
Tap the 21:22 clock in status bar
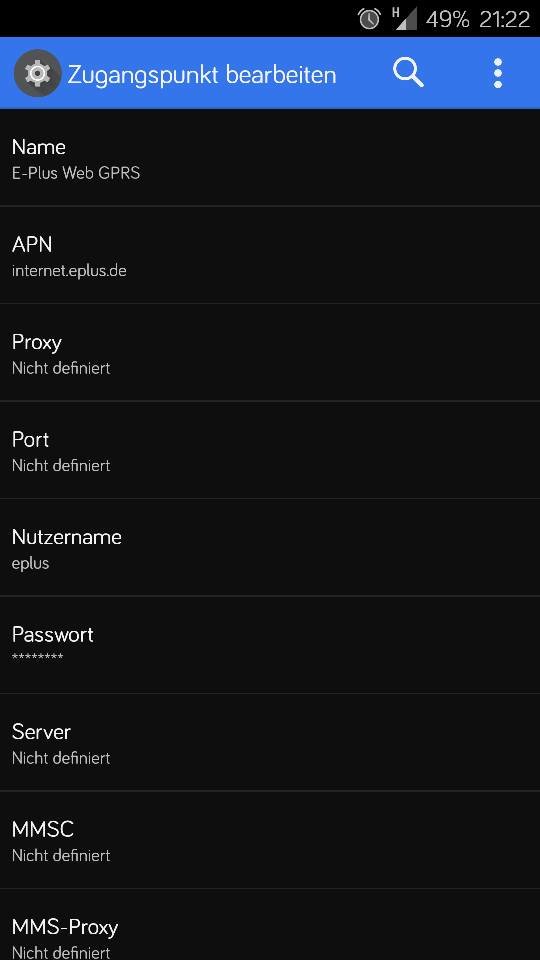point(504,20)
